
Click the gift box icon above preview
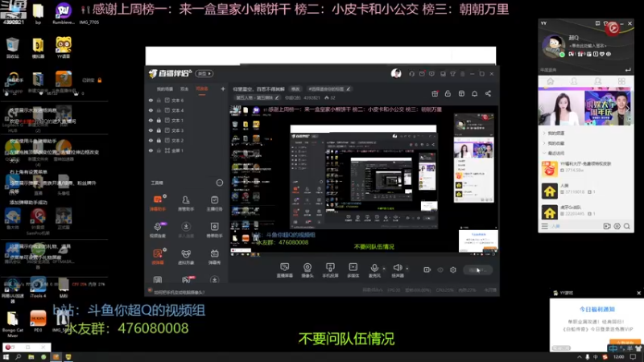(x=435, y=93)
